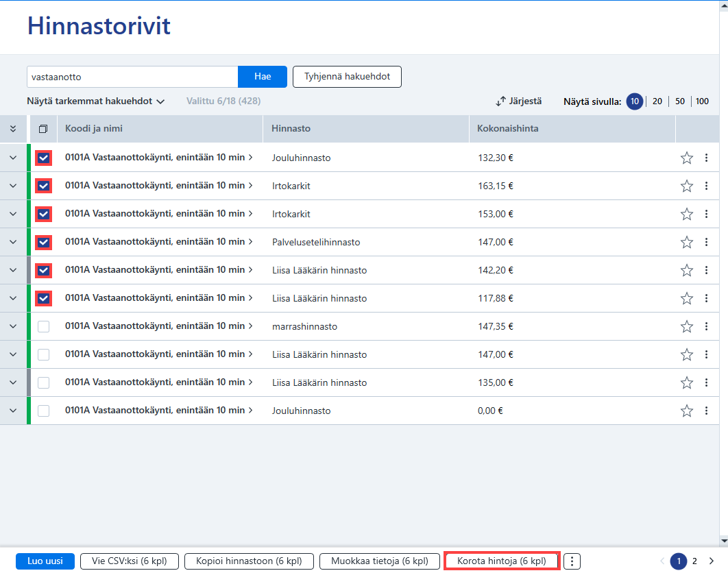This screenshot has height=573, width=728.
Task: Uncheck the Palvelusetelihinnasto row checkbox
Action: (x=44, y=242)
